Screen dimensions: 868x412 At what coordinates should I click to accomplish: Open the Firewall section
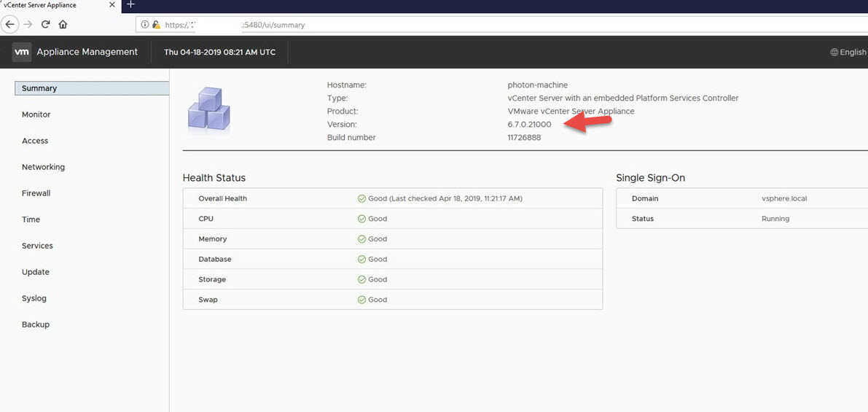tap(36, 193)
